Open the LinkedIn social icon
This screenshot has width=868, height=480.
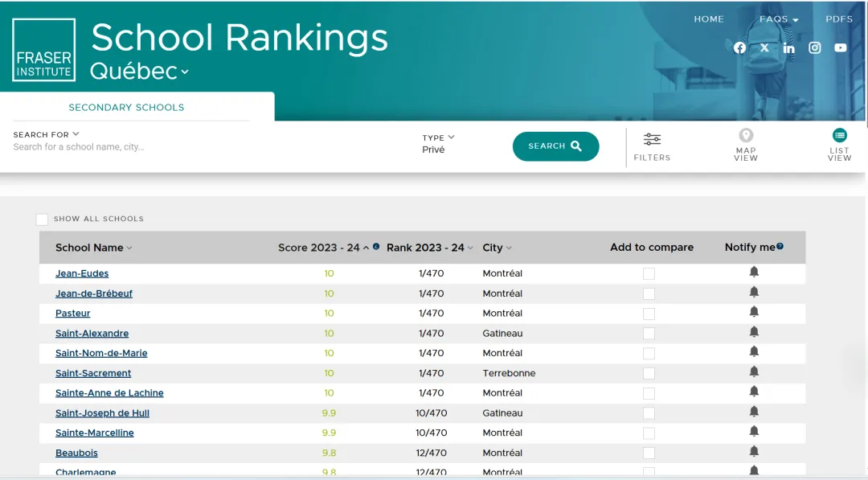pyautogui.click(x=789, y=48)
